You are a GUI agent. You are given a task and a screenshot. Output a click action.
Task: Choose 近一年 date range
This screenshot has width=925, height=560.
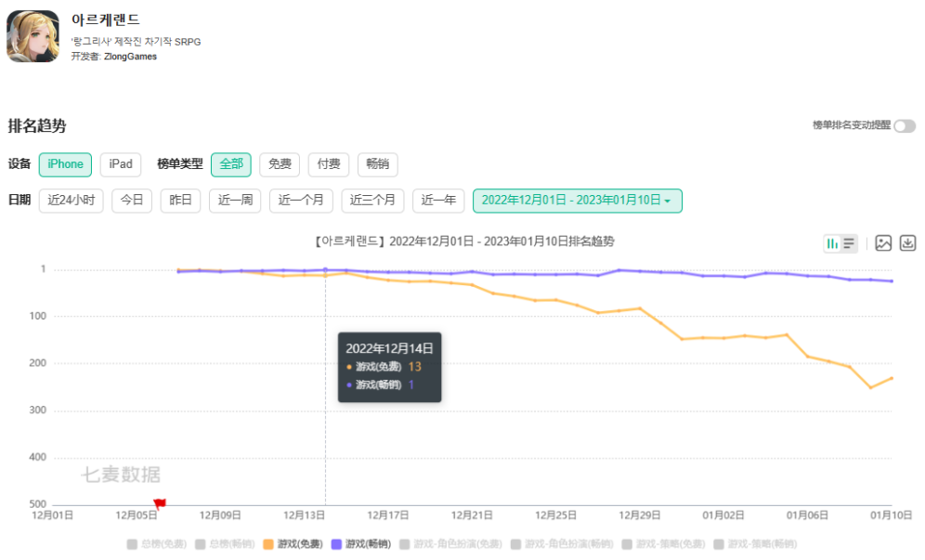439,201
